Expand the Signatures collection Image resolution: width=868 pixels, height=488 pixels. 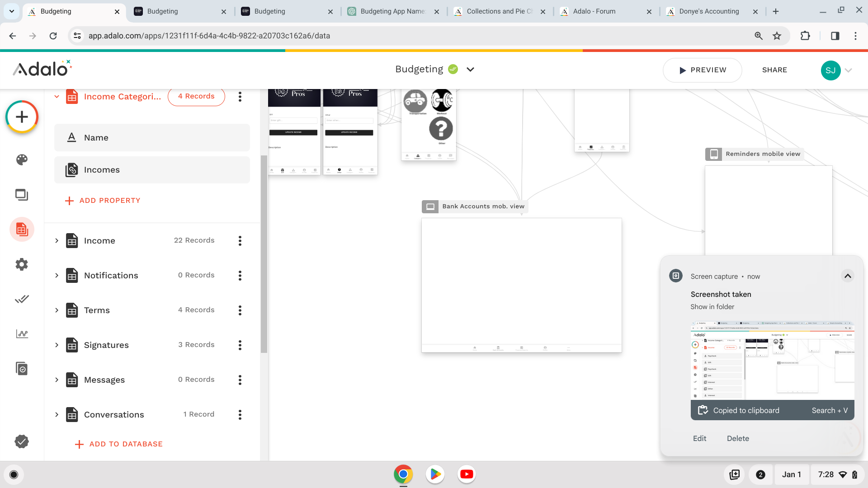(x=57, y=345)
